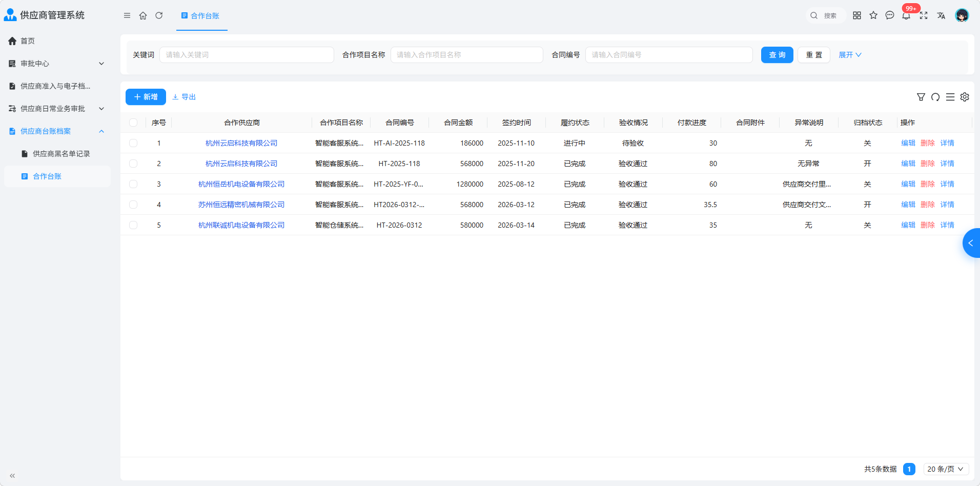Check the row 5 checkbox
980x486 pixels.
tap(133, 225)
